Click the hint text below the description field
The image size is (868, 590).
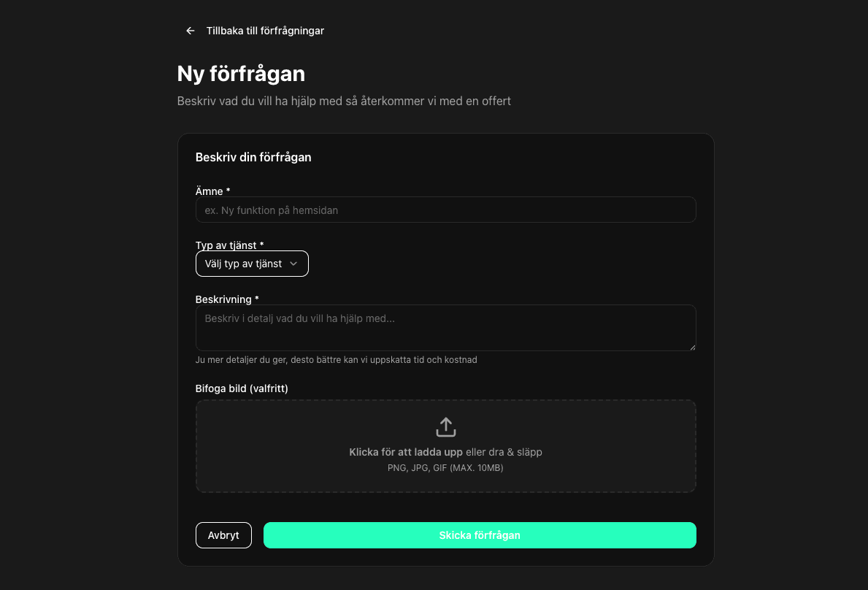pyautogui.click(x=336, y=359)
